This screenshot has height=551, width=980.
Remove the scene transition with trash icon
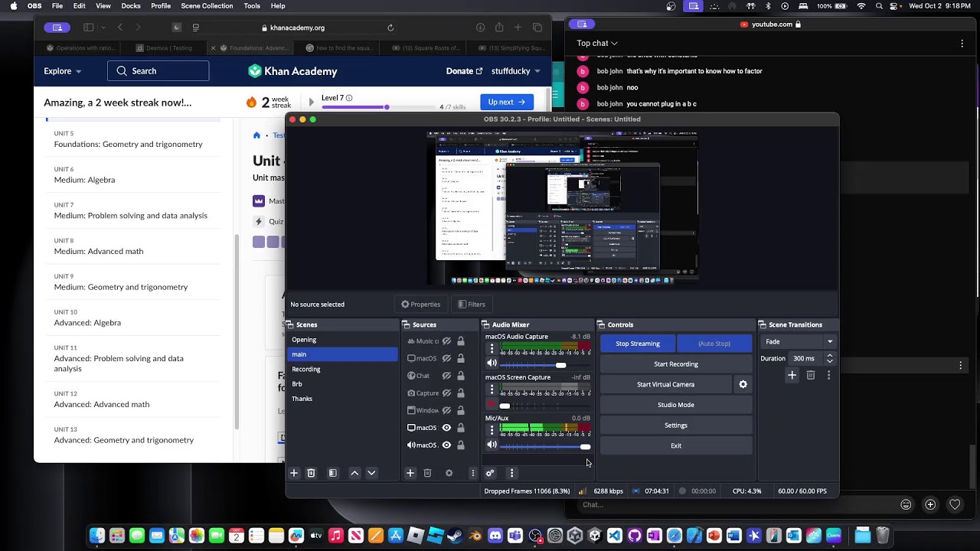coord(811,375)
